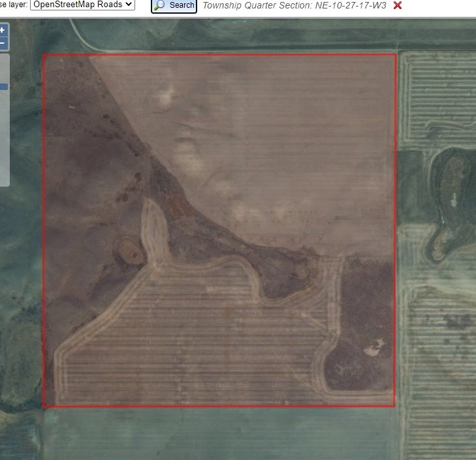This screenshot has height=460, width=476.
Task: Click the Search button
Action: (x=174, y=6)
